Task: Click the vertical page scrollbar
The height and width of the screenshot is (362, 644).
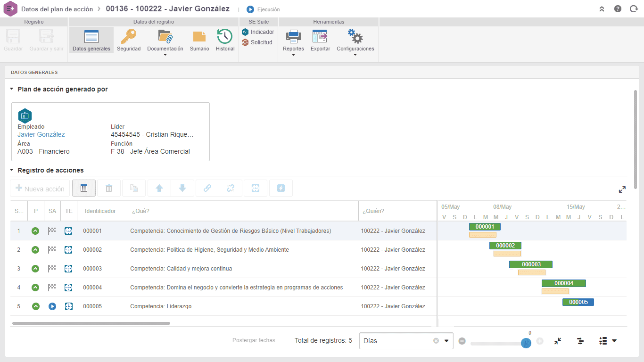Action: [636, 139]
